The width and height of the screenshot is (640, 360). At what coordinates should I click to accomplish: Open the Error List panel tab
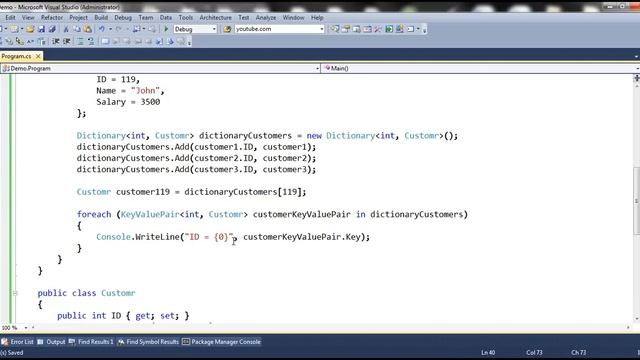click(x=18, y=342)
